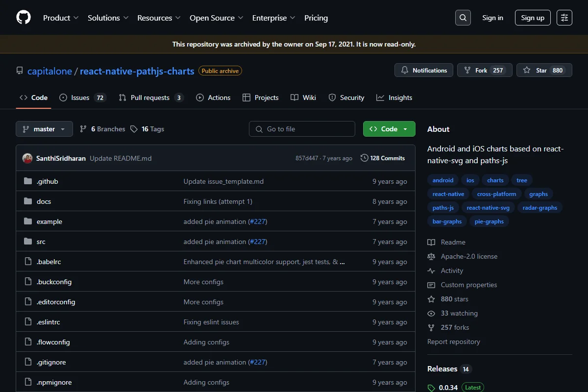Open the search magnifier icon in header
Image resolution: width=588 pixels, height=392 pixels.
coord(463,18)
